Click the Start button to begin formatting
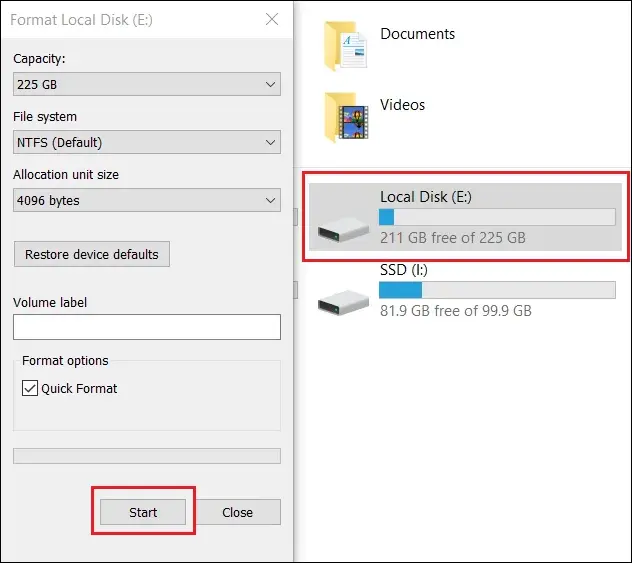 click(x=143, y=512)
